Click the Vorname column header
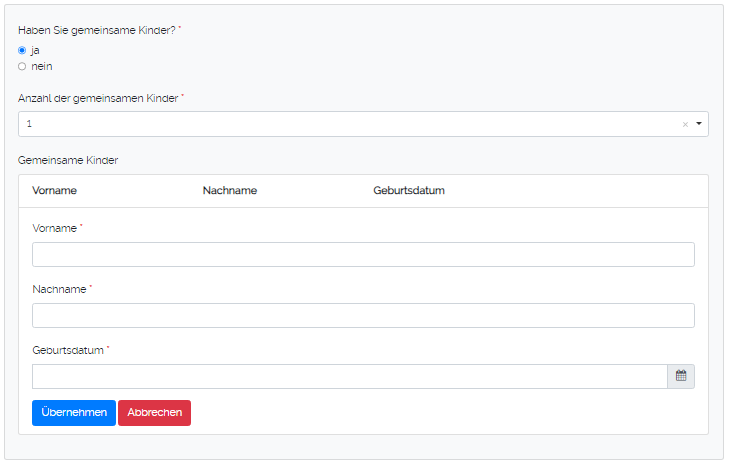 click(55, 191)
